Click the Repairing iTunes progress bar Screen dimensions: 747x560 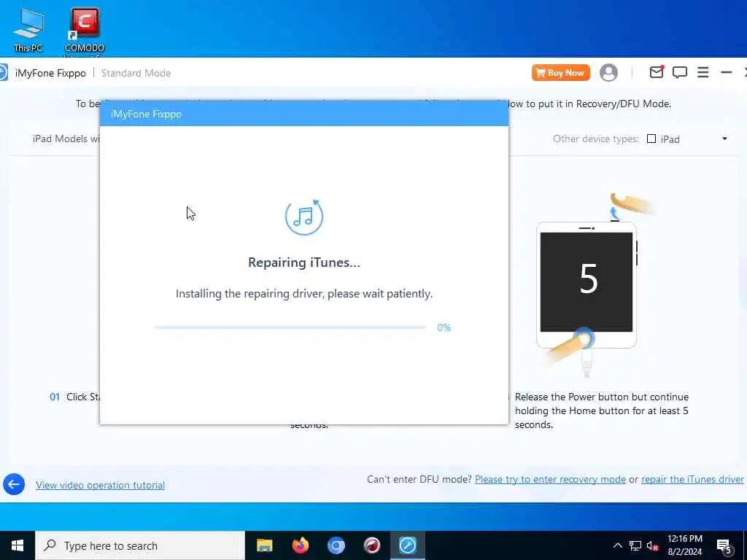pyautogui.click(x=290, y=327)
